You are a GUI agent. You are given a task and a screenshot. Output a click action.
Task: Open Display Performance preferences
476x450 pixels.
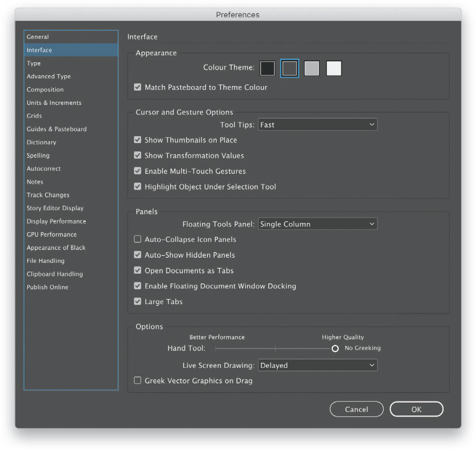tap(71, 221)
